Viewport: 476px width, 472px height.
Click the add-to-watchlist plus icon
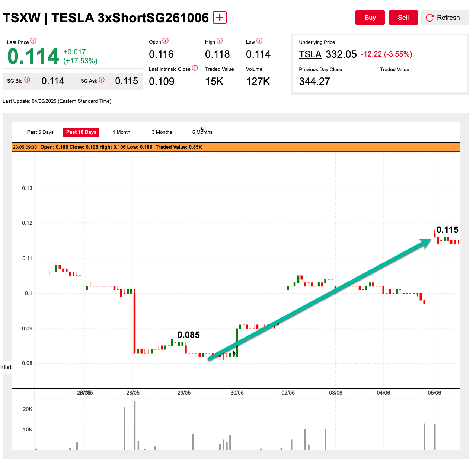[220, 18]
